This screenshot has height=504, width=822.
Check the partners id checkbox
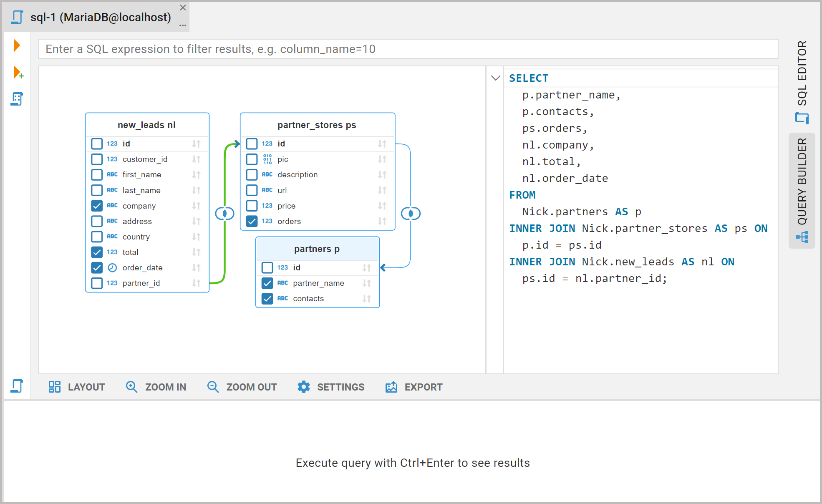pos(267,268)
